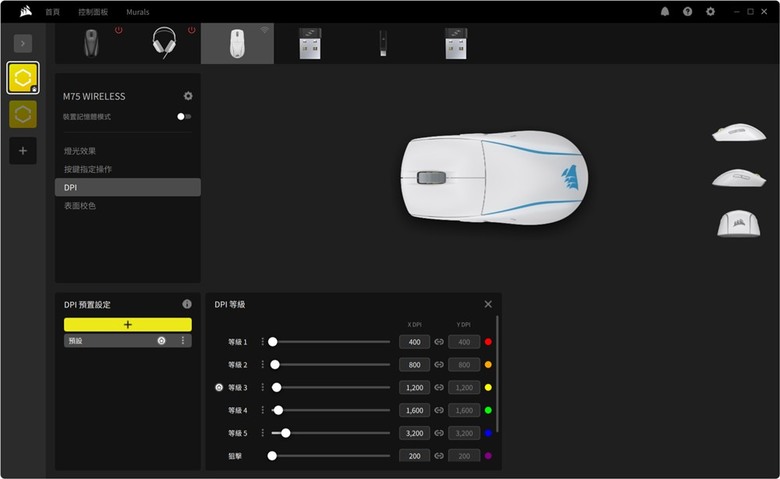Close the DPI 等級 panel

tap(488, 304)
